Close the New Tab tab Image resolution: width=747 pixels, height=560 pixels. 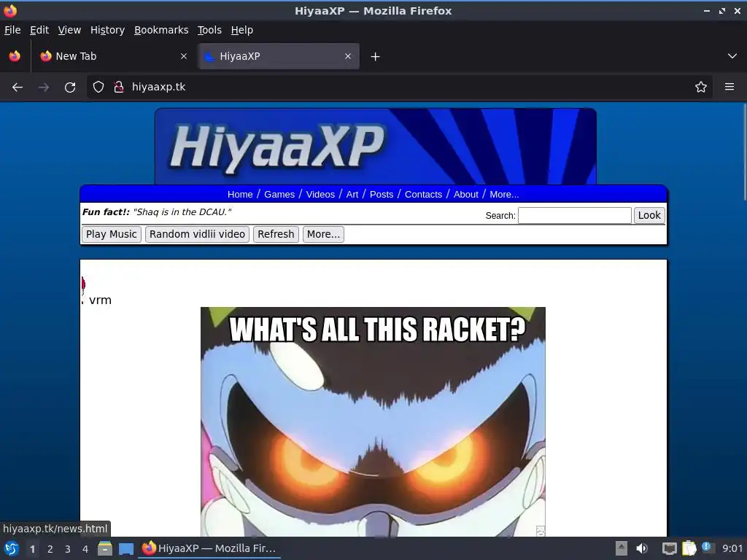(x=184, y=56)
